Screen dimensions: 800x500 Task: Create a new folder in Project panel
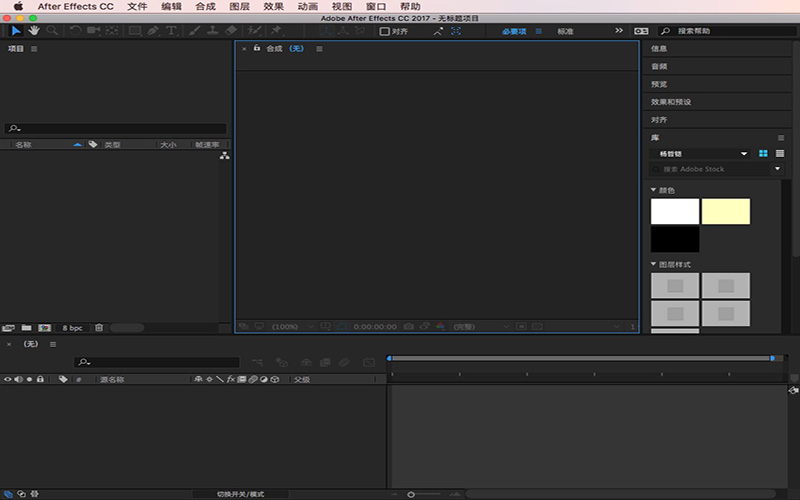27,328
